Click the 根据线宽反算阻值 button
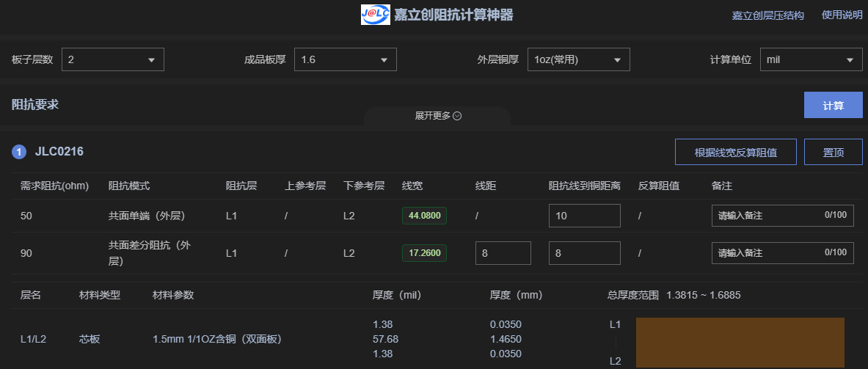 click(736, 152)
